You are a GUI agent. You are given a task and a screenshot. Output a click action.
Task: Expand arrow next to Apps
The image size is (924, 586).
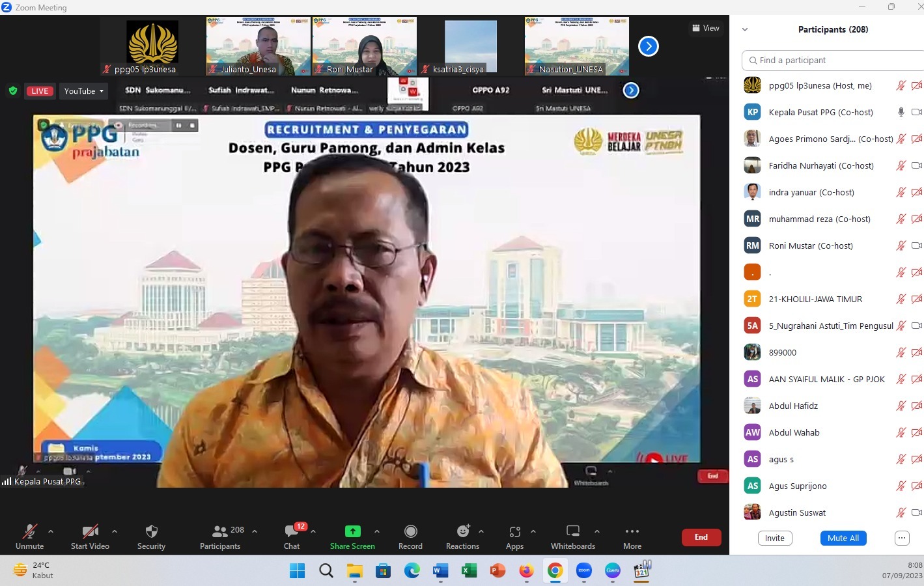coord(533,531)
